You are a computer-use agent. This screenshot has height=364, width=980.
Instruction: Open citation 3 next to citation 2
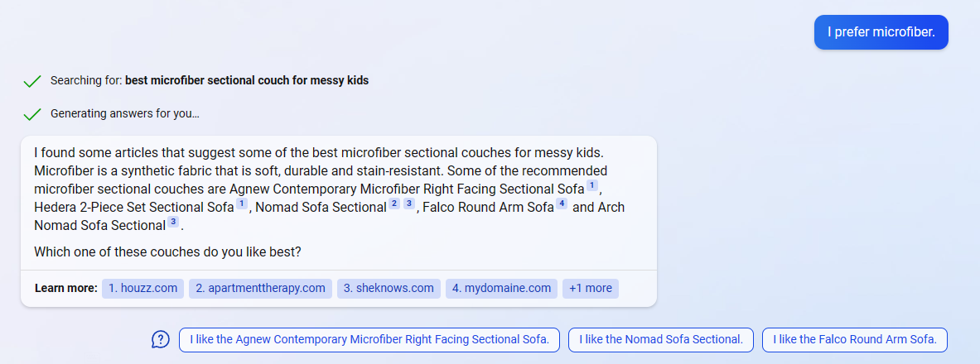[408, 204]
